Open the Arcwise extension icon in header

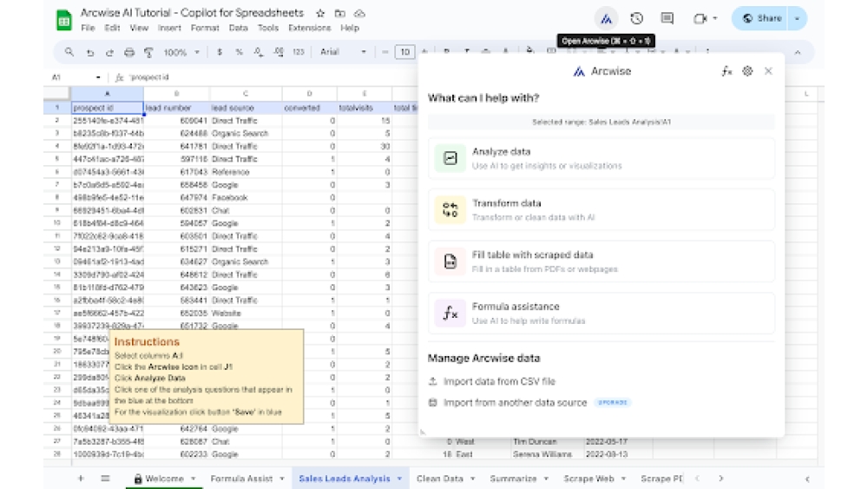(606, 18)
